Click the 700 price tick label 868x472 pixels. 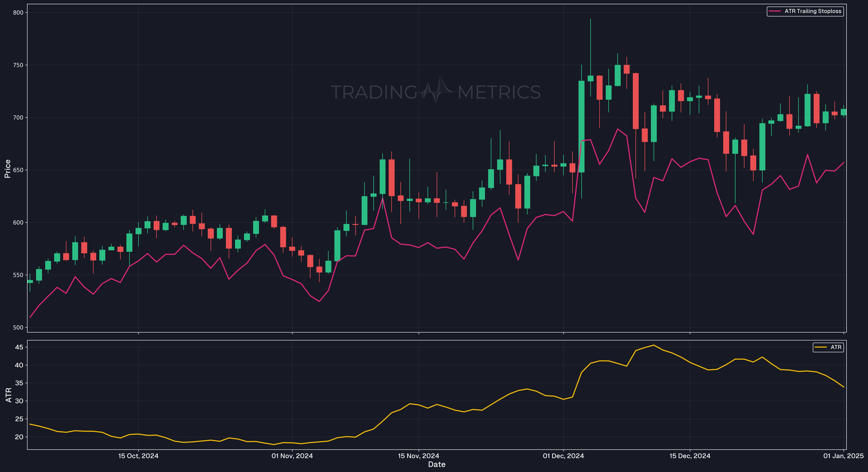pyautogui.click(x=18, y=118)
